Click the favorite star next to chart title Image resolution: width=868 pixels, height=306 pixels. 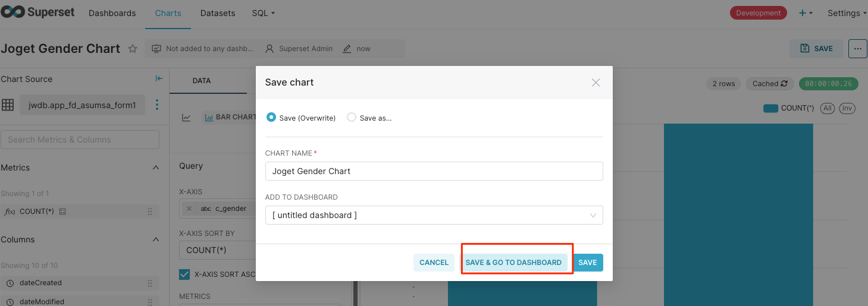pyautogui.click(x=133, y=49)
